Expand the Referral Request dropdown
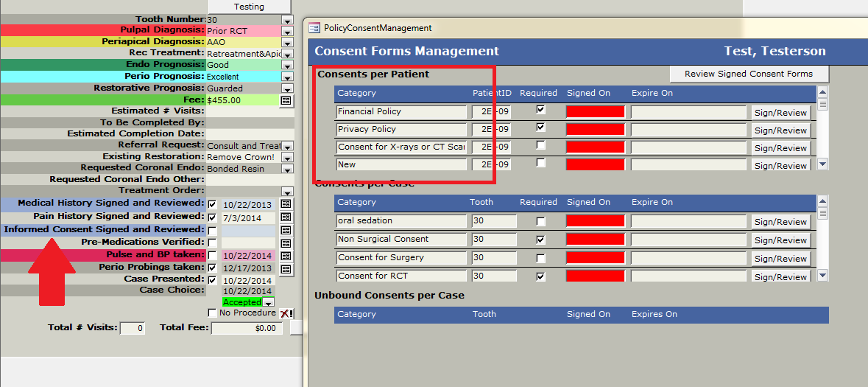Image resolution: width=868 pixels, height=387 pixels. pos(287,146)
